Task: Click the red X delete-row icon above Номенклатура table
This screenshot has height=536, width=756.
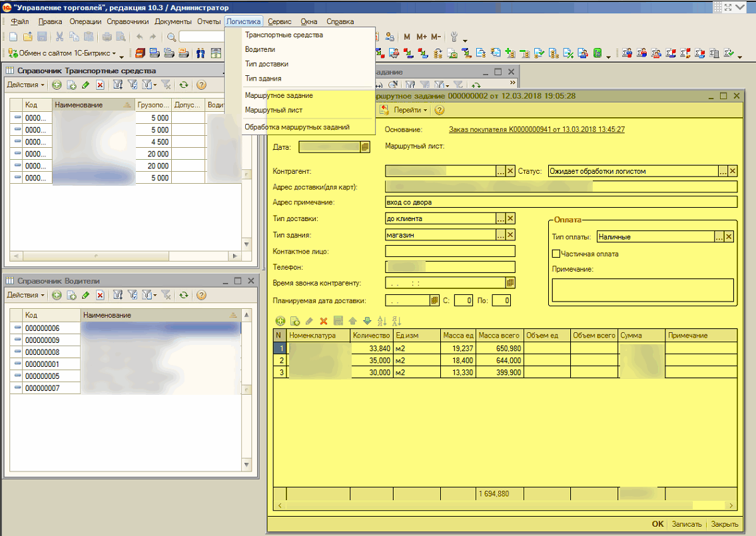Action: point(324,321)
